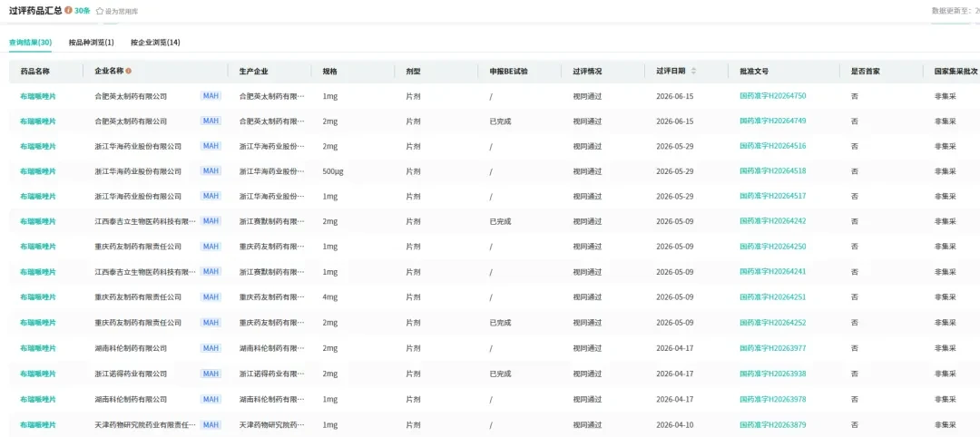Click the 国家集采批次 column header

pyautogui.click(x=955, y=71)
